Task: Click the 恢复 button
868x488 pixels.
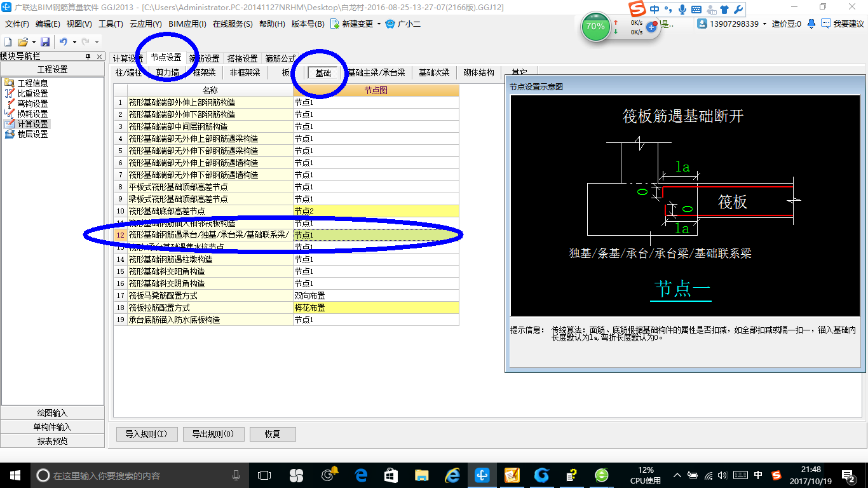Action: click(273, 434)
